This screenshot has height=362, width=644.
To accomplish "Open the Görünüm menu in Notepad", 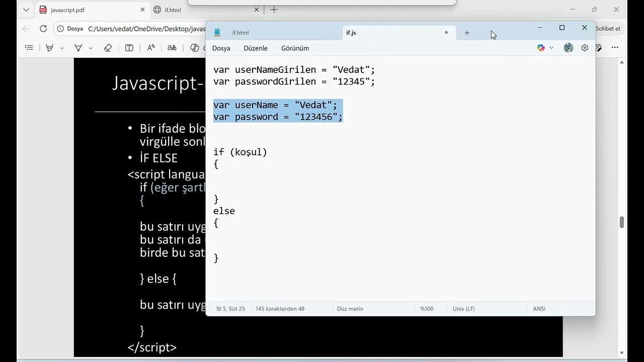I will tap(295, 48).
